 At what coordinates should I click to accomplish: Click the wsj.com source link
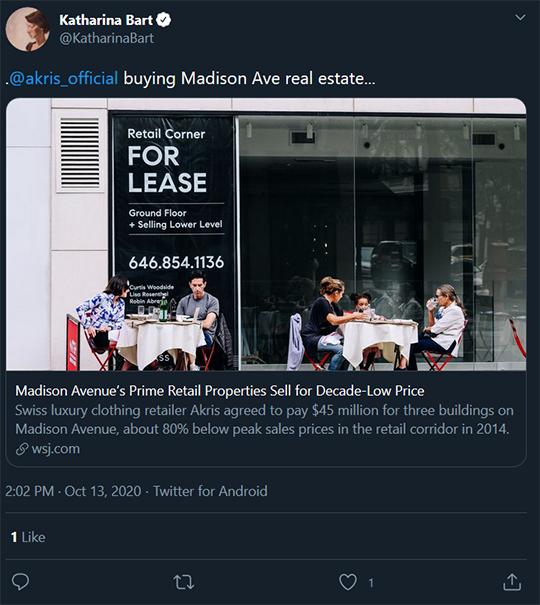56,449
